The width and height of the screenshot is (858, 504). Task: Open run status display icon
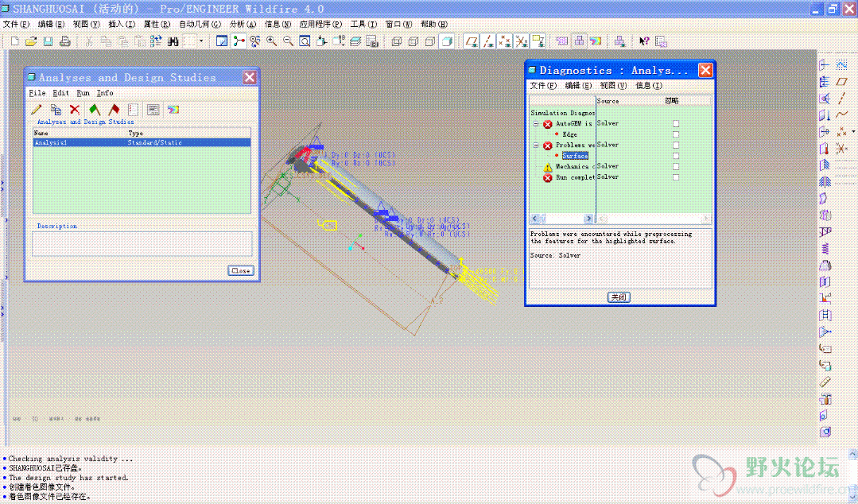(153, 110)
